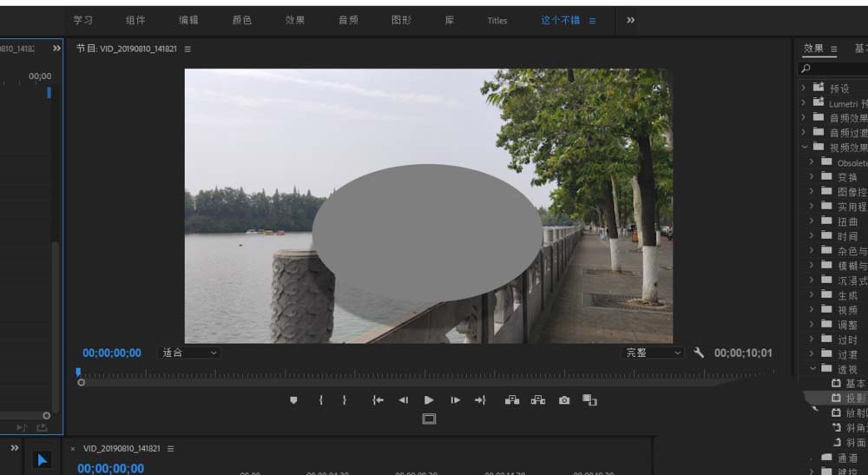Click the Program monitor zoom scroll handle
The height and width of the screenshot is (475, 868).
coord(82,383)
